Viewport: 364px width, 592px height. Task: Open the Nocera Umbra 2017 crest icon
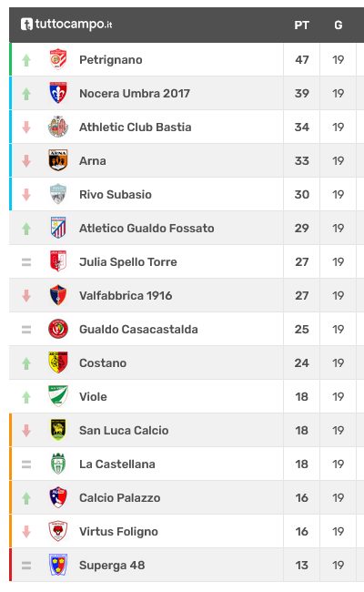pyautogui.click(x=58, y=93)
